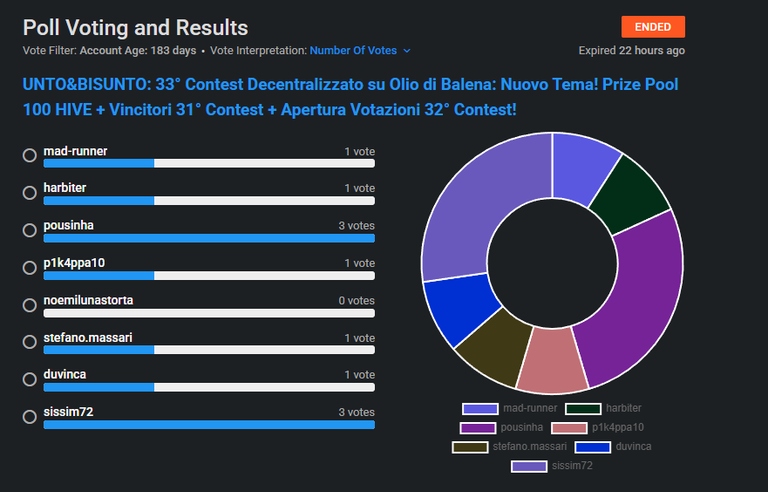Image resolution: width=768 pixels, height=492 pixels.
Task: Select the p1k4ppa10 radio button
Action: (30, 268)
